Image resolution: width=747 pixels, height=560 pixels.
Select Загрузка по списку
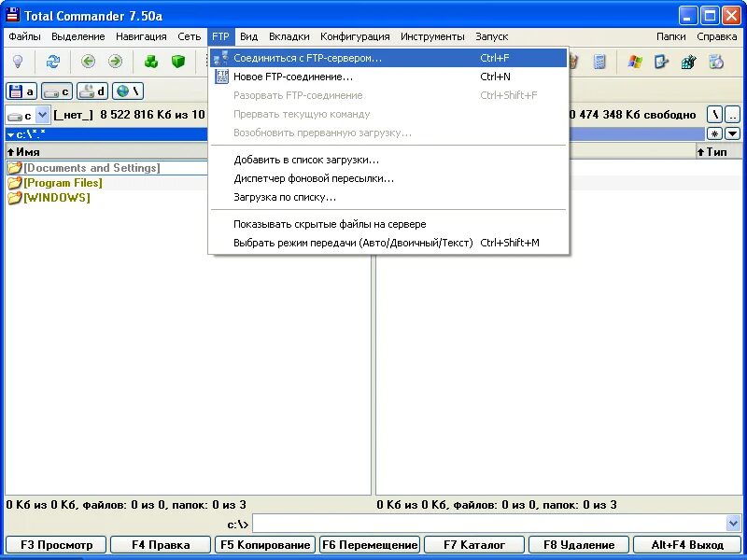point(388,197)
